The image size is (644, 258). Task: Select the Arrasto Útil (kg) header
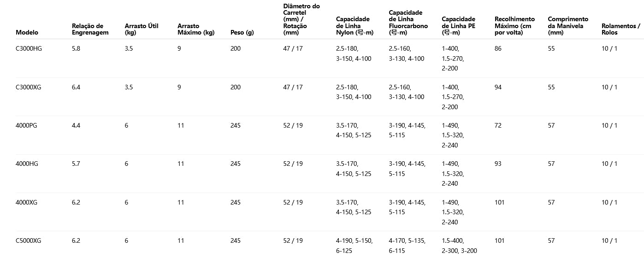[x=141, y=29]
